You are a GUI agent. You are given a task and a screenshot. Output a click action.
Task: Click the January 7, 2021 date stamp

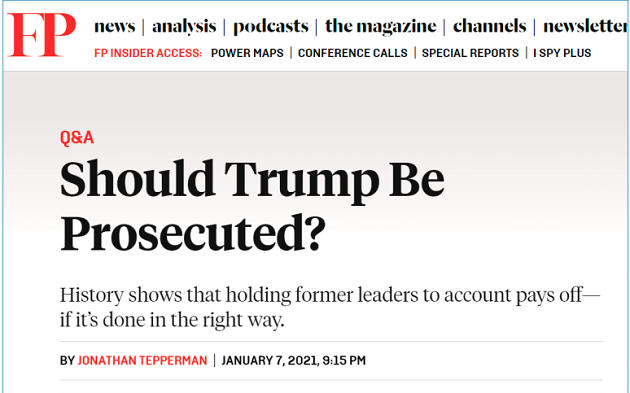tap(270, 360)
